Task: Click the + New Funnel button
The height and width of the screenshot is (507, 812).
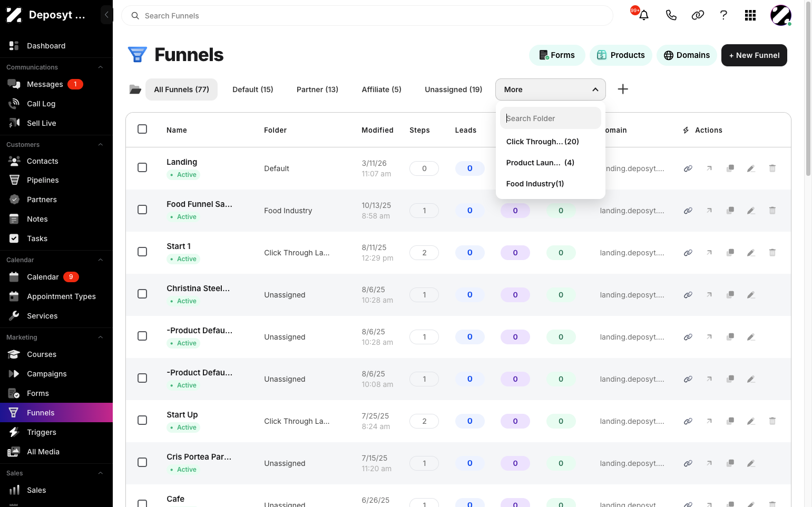Action: coord(754,55)
